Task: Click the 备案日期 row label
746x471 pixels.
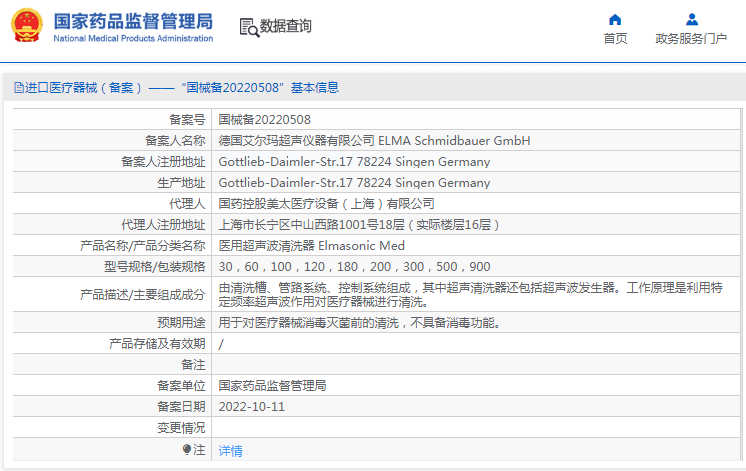Action: (x=181, y=406)
